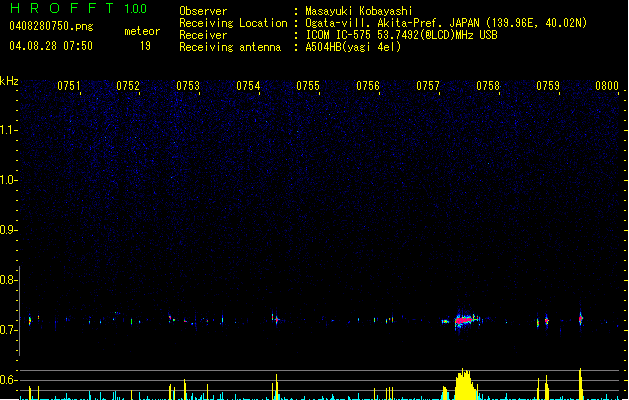
Task: Select the A504HB(yagi 4el) antenna text
Action: click(x=353, y=47)
